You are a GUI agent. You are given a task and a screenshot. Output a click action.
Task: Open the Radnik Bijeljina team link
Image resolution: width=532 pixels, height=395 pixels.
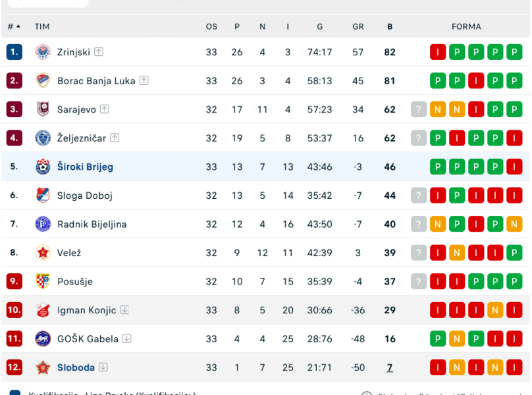pyautogui.click(x=92, y=224)
